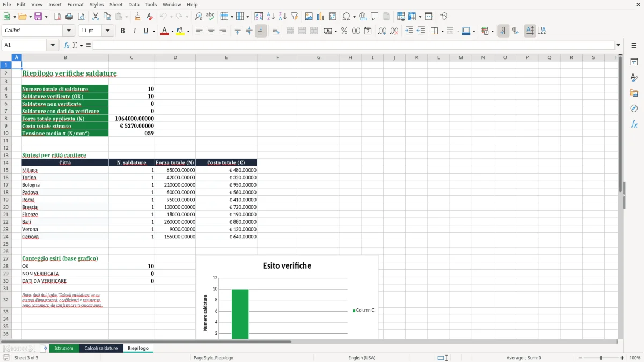Click the Export as PDF icon

click(x=57, y=17)
